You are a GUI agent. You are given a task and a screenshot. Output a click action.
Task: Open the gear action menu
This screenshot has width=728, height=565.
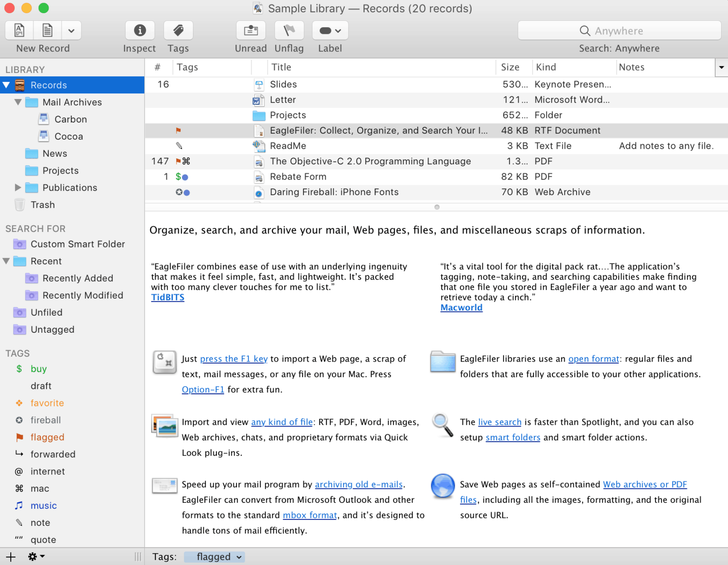36,557
